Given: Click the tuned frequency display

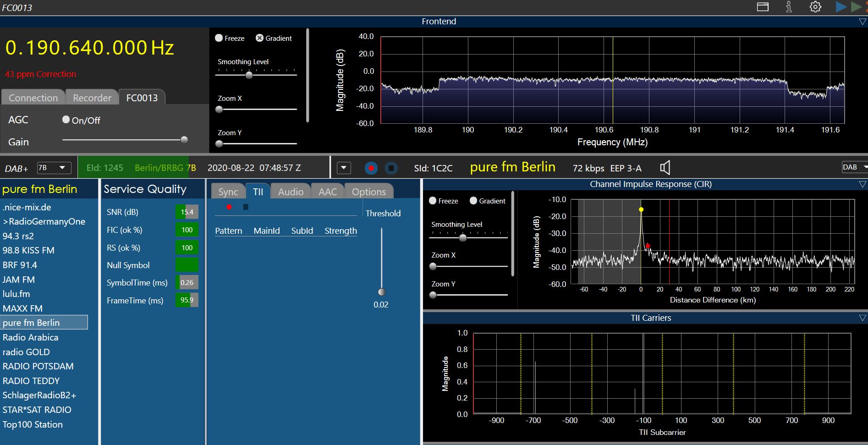Looking at the screenshot, I should click(90, 48).
